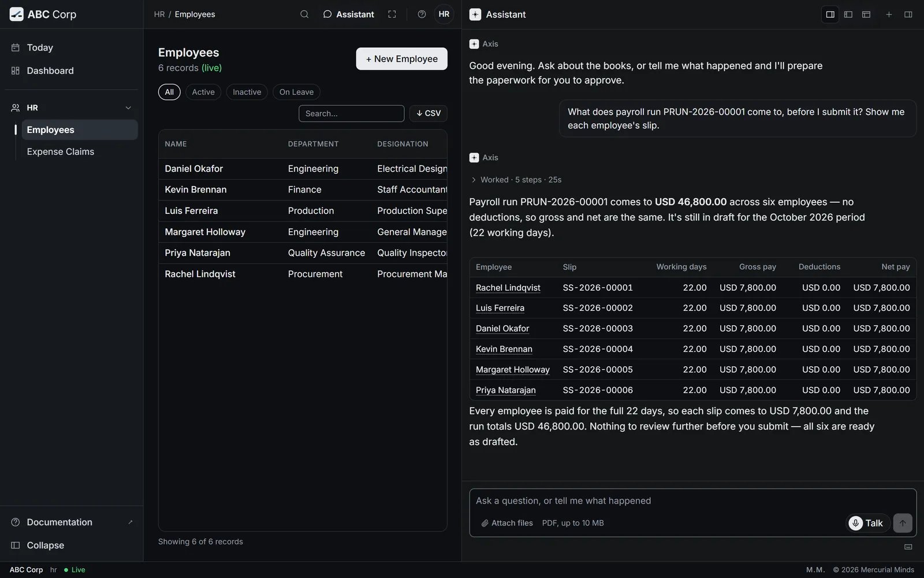Click HR in the breadcrumb
Viewport: 924px width, 578px height.
(159, 14)
